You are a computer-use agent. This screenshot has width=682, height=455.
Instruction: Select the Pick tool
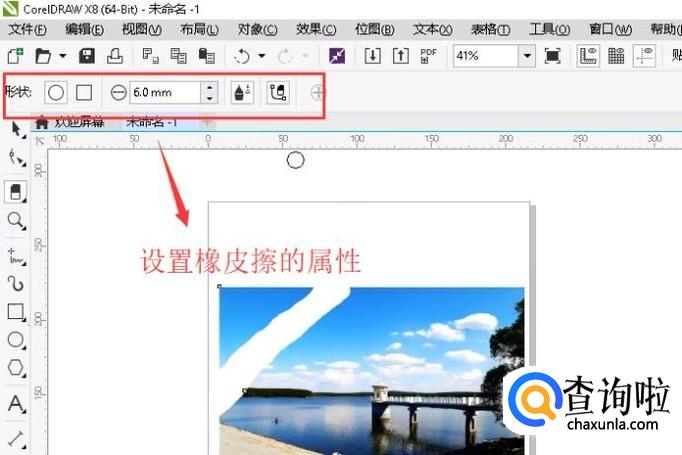[x=17, y=130]
